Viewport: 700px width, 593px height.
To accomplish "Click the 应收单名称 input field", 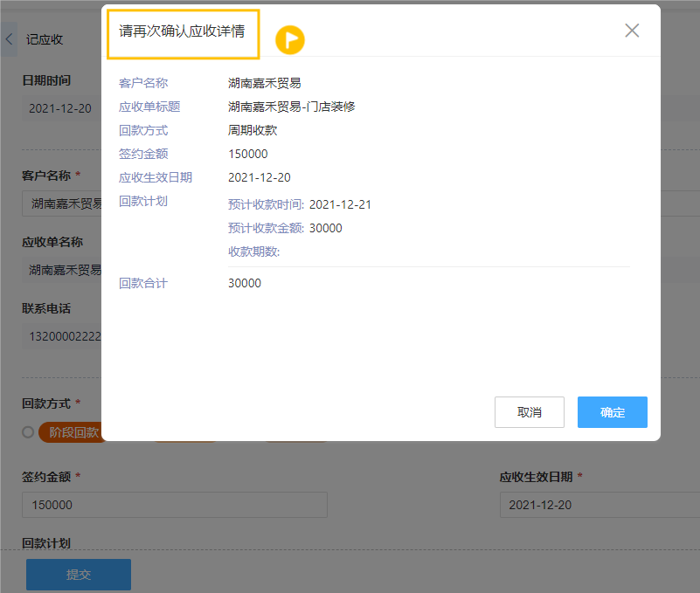I will coord(61,270).
